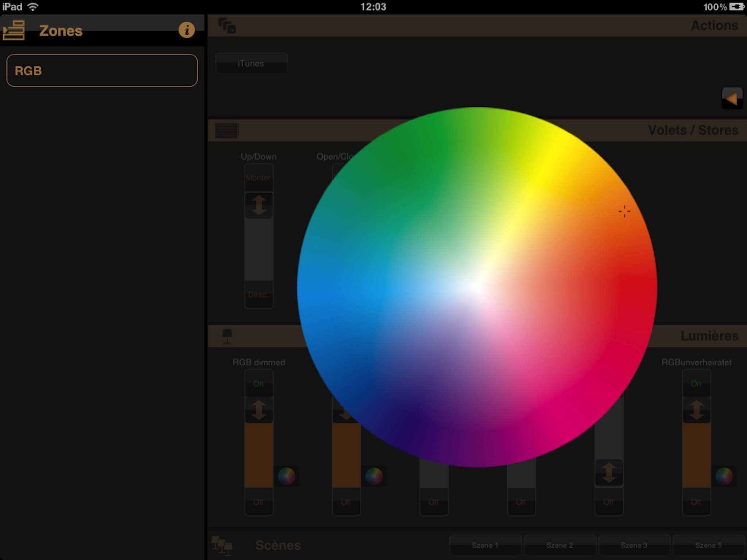Tap Monter on the Up/Down shutter
The height and width of the screenshot is (560, 747).
click(x=259, y=178)
